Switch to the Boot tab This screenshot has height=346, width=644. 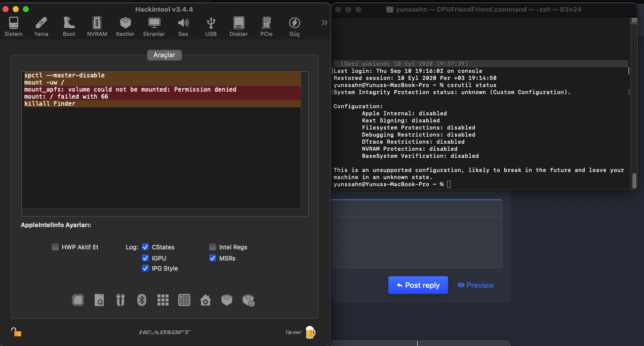coord(69,27)
